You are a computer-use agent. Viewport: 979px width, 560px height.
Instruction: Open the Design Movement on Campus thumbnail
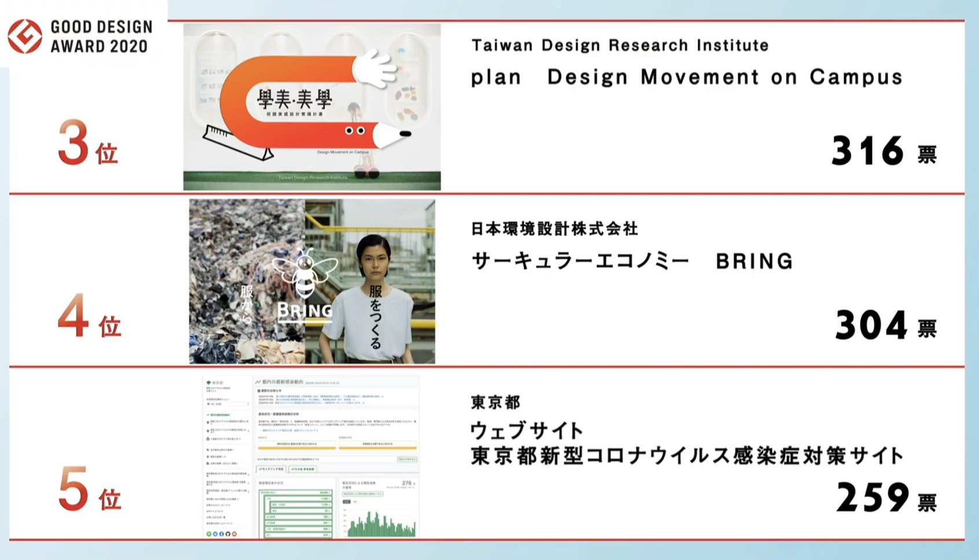(312, 107)
